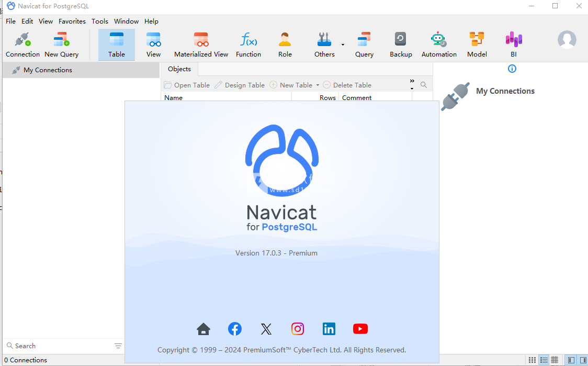Click the Search field in connections pane
Viewport: 588px width, 366px height.
coord(58,346)
